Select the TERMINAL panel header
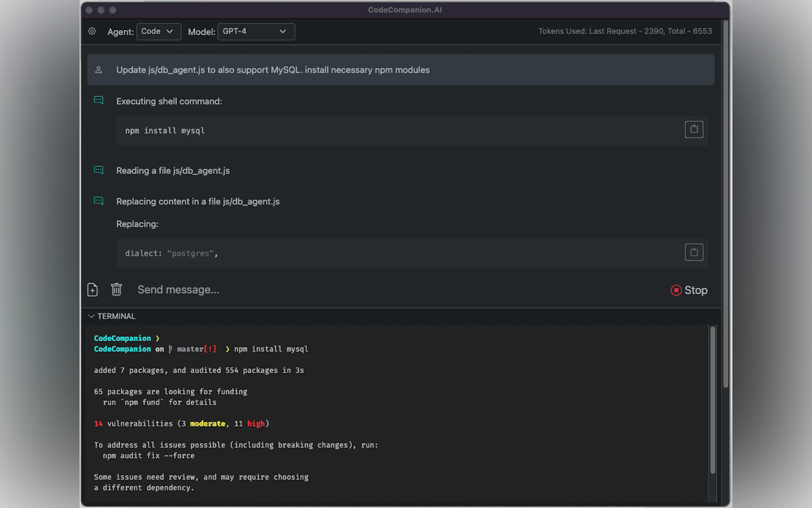 pos(116,316)
